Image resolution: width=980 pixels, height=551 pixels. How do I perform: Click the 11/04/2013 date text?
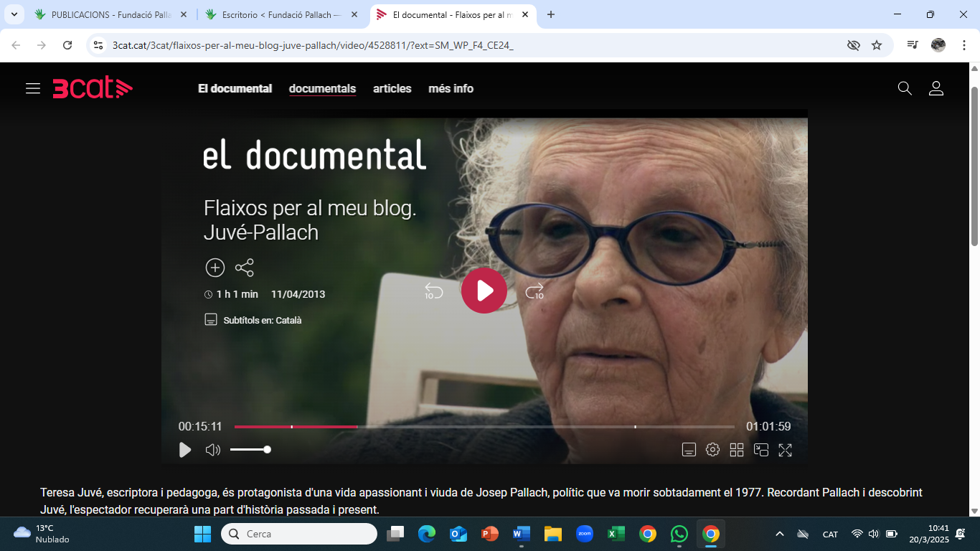click(x=298, y=294)
